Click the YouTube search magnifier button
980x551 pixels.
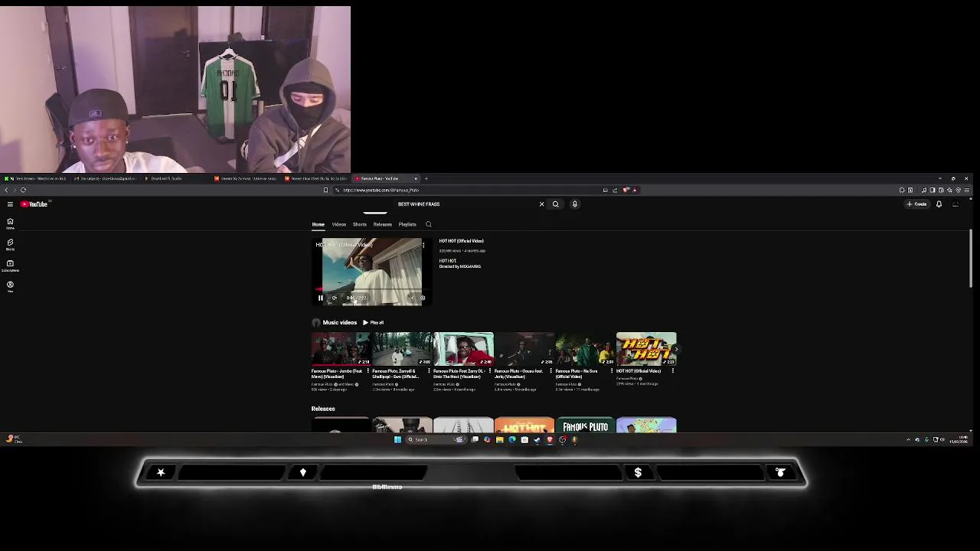(556, 204)
